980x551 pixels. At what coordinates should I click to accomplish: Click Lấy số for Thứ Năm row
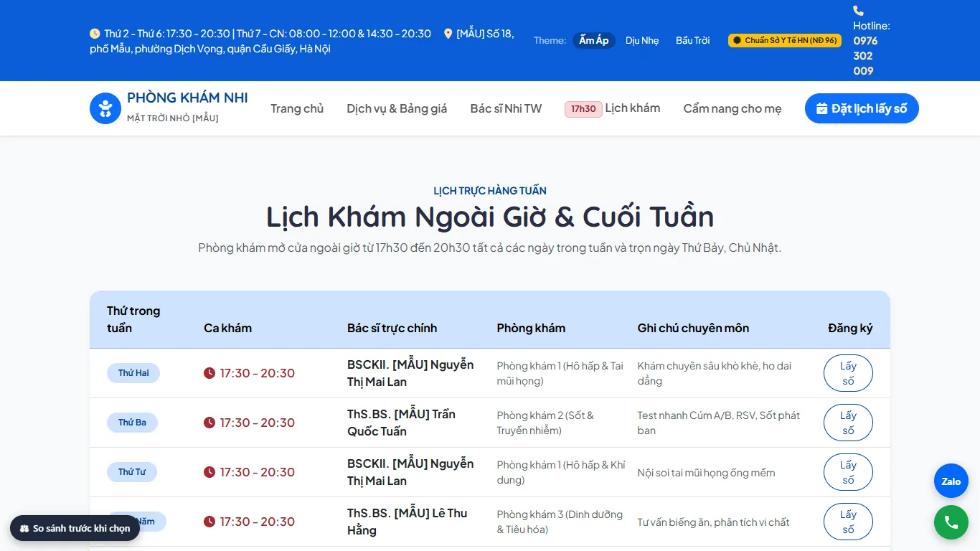click(x=848, y=522)
